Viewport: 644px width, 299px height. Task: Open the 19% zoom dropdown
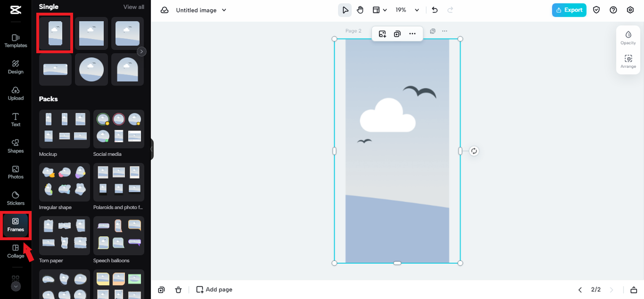(x=407, y=10)
